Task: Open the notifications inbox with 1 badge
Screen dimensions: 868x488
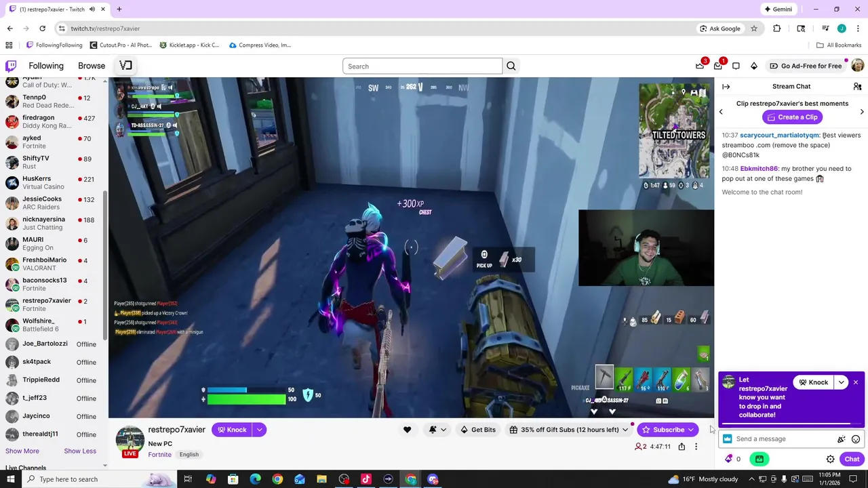Action: tap(718, 66)
